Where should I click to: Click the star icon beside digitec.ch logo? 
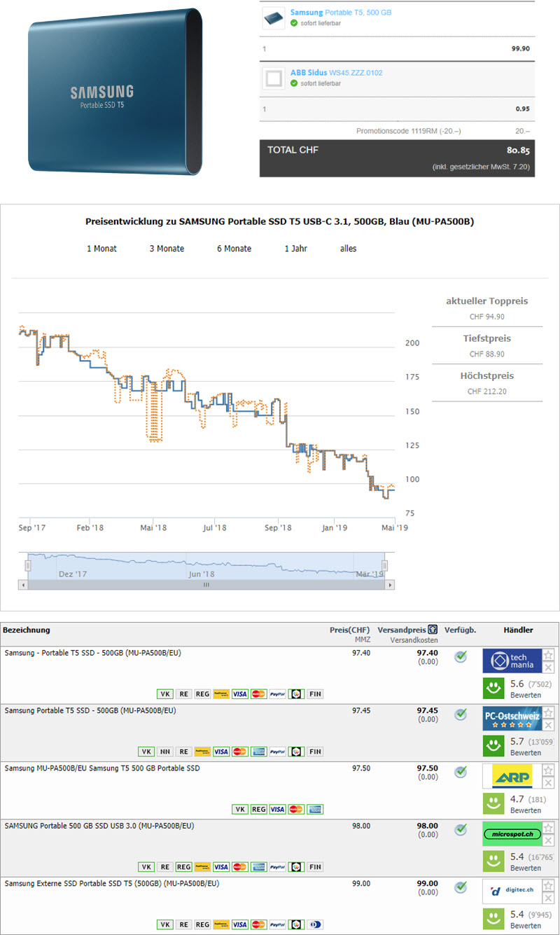point(548,885)
